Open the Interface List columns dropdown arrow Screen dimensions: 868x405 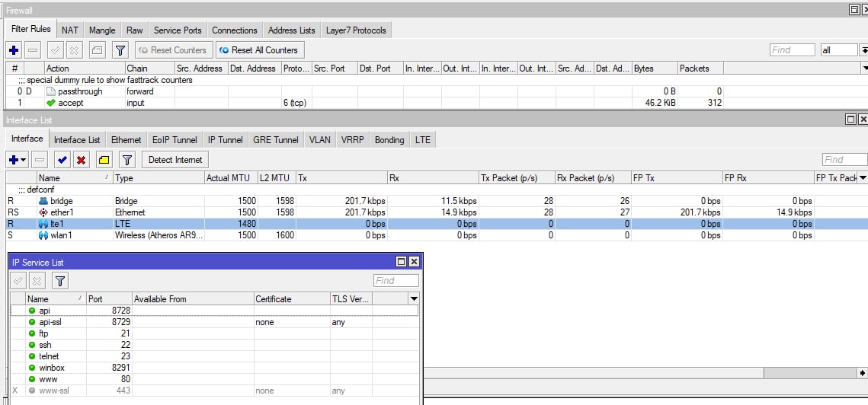(863, 177)
